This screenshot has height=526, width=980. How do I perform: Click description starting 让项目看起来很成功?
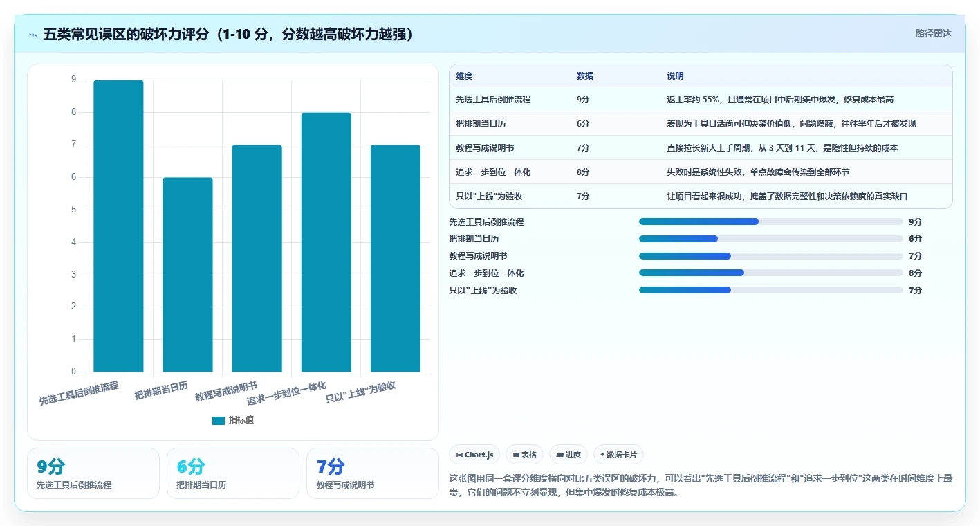(787, 197)
